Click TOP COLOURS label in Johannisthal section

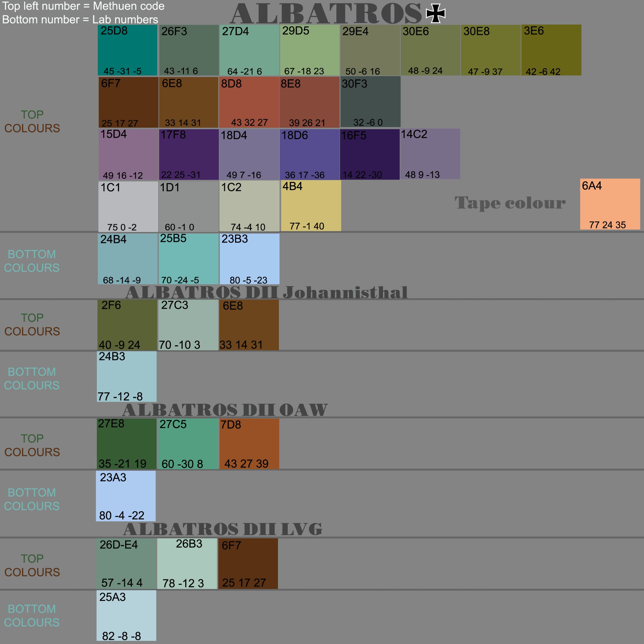tap(32, 325)
